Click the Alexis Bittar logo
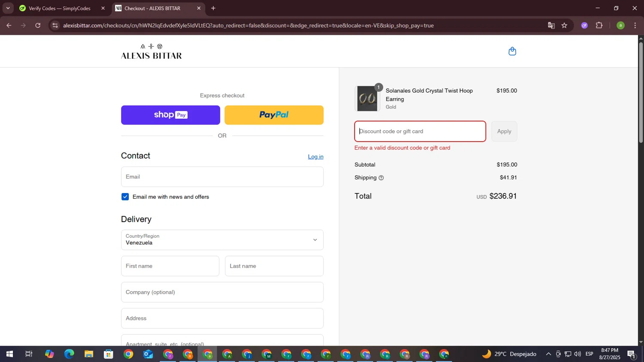 (151, 51)
